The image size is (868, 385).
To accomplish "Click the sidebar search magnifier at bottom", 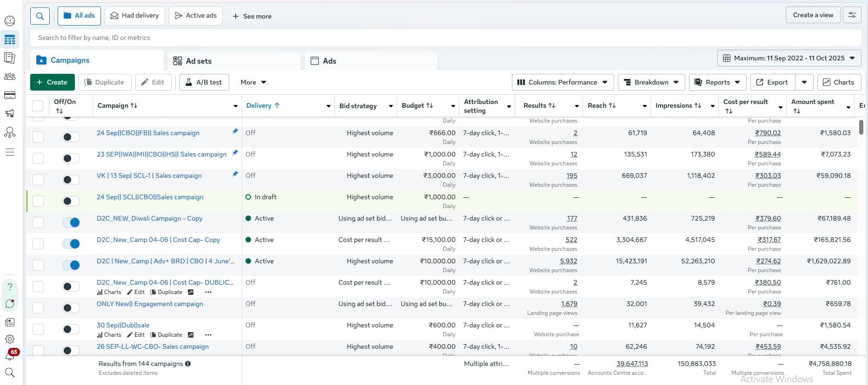I will [10, 372].
